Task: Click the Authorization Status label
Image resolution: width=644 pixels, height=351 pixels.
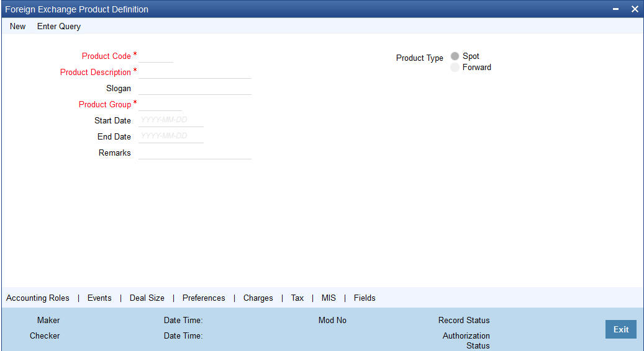Action: click(466, 340)
